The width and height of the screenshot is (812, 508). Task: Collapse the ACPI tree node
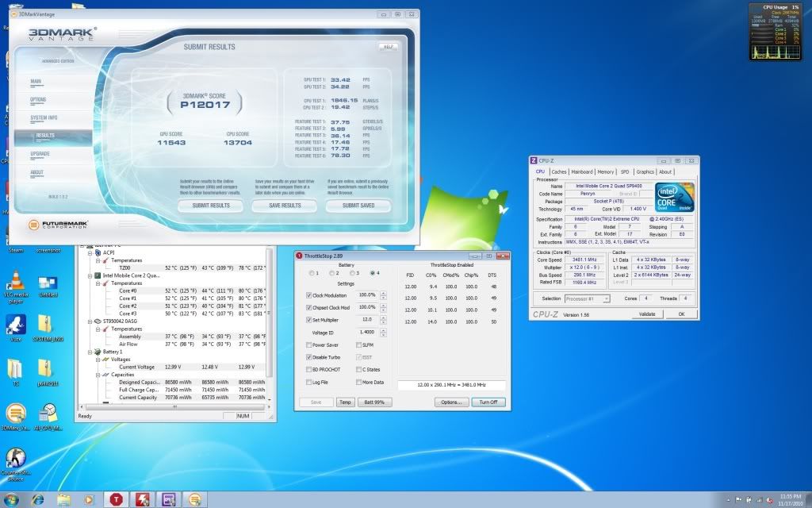pos(90,253)
